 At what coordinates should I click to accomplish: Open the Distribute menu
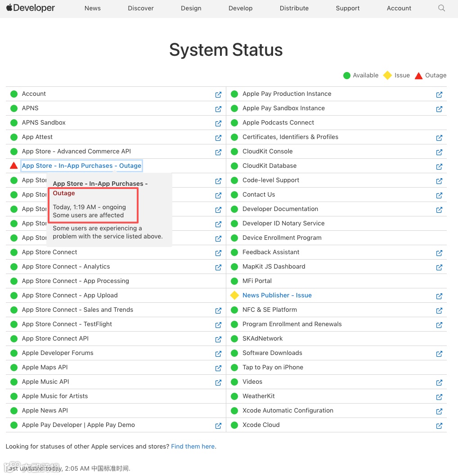click(294, 8)
